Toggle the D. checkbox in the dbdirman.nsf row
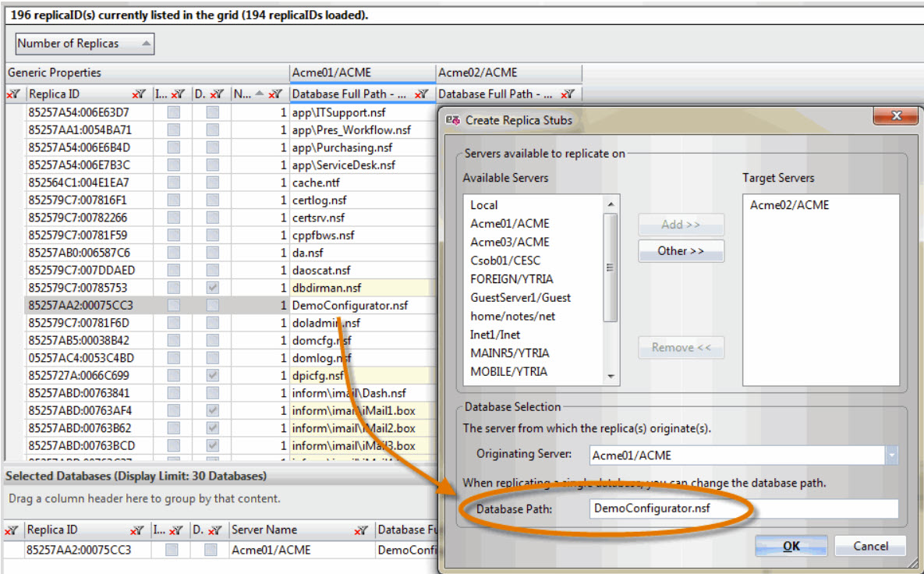This screenshot has width=924, height=574. (x=212, y=288)
